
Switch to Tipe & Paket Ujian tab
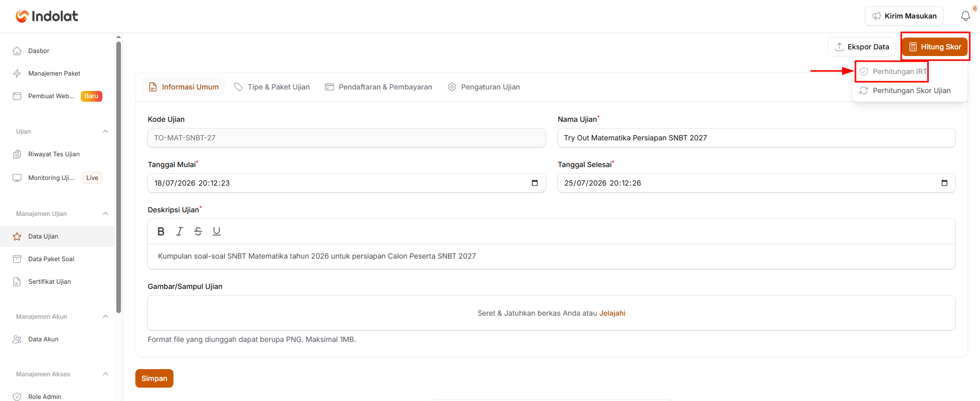[272, 87]
